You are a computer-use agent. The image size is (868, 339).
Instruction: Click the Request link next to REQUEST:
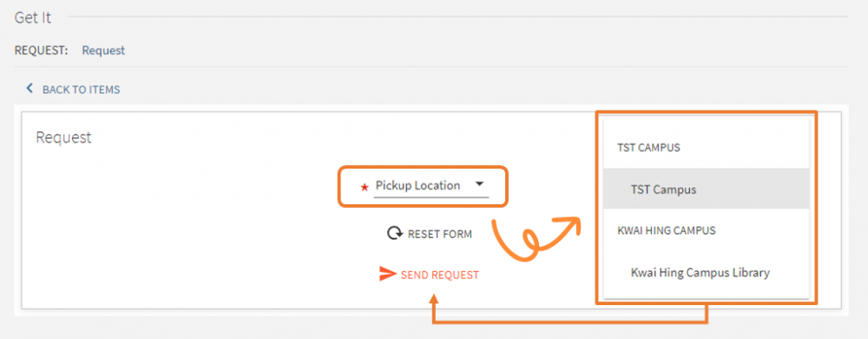tap(103, 50)
